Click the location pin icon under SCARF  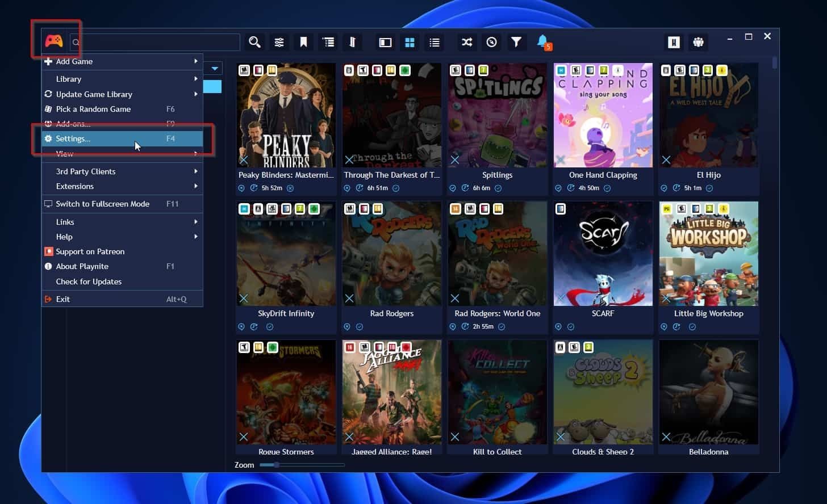pos(558,327)
